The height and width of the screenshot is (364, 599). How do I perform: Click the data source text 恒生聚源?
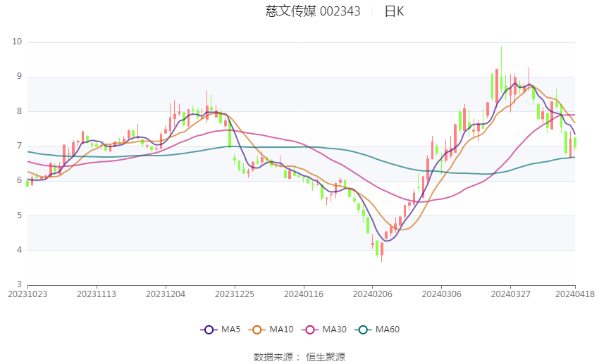coord(326,357)
